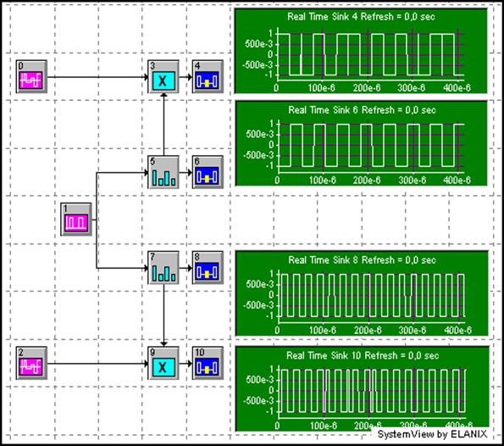Select multiplier token 9
This screenshot has height=446, width=504.
tap(163, 363)
